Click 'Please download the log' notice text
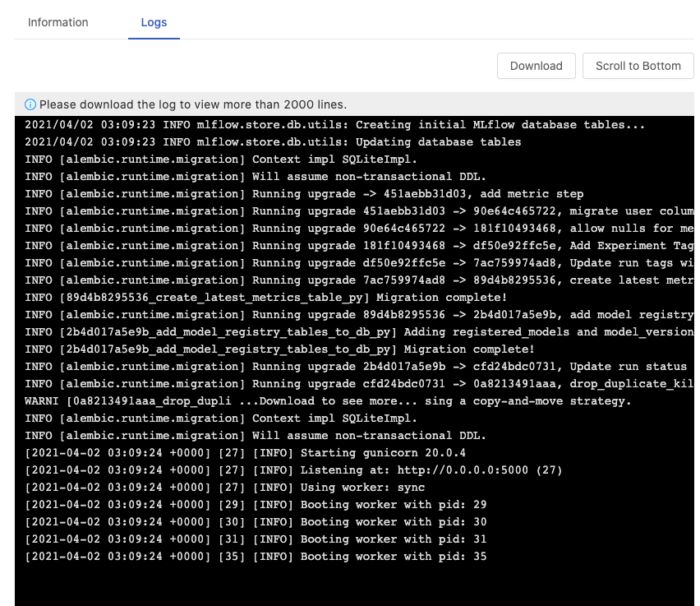 point(193,104)
